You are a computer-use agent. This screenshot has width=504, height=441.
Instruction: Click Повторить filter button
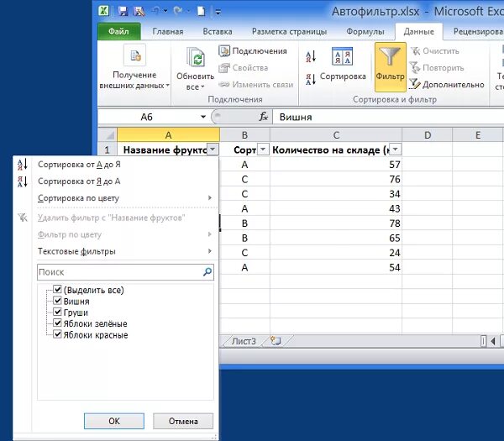tap(437, 68)
